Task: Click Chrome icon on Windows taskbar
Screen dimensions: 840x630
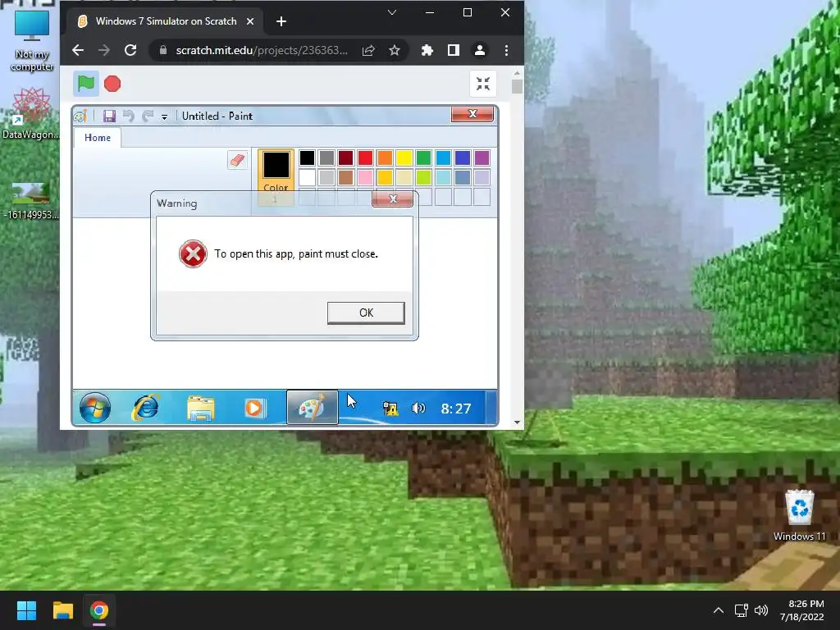Action: [x=99, y=610]
